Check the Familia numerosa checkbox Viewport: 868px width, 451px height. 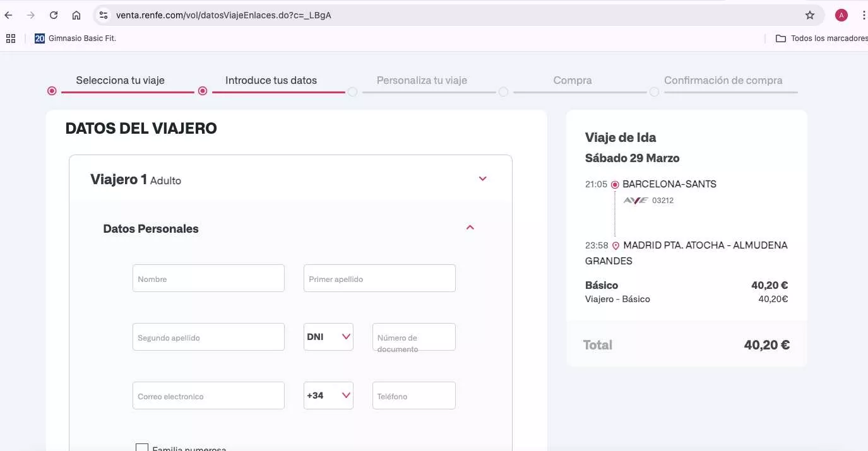pos(142,448)
